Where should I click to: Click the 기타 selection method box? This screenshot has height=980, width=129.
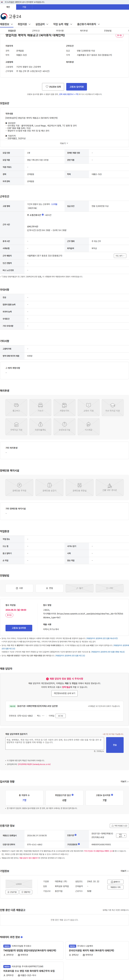[110, 588]
